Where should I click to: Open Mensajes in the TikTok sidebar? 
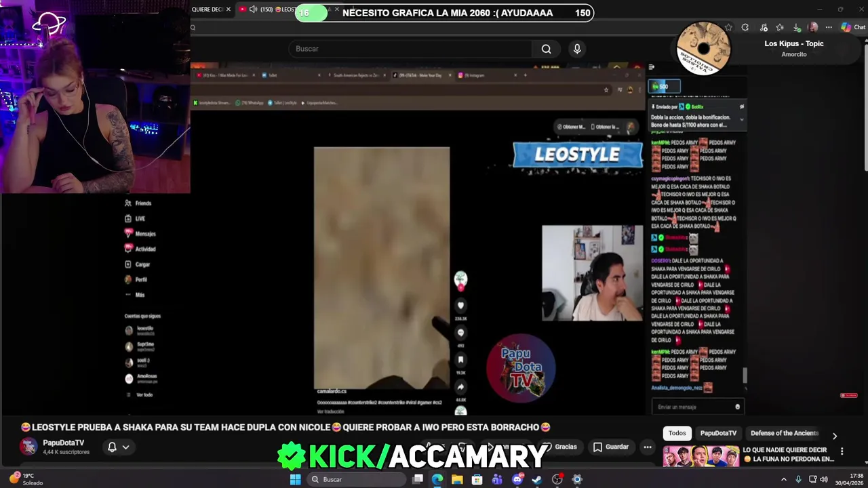coord(140,234)
